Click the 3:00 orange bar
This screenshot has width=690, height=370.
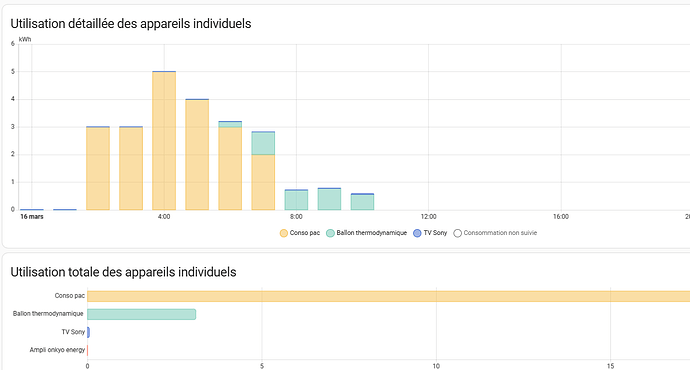tap(131, 169)
